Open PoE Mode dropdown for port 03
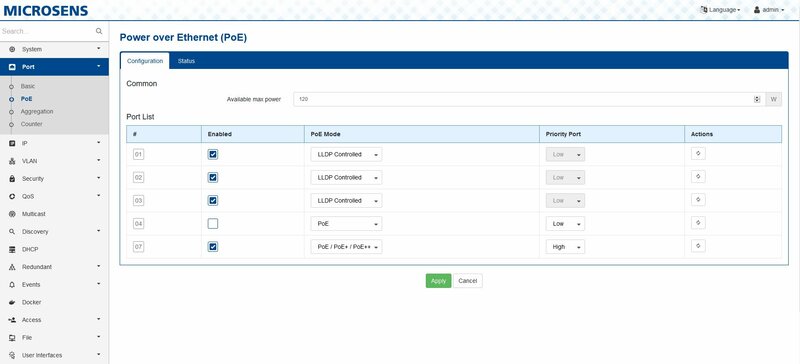The width and height of the screenshot is (800, 364). pos(346,201)
